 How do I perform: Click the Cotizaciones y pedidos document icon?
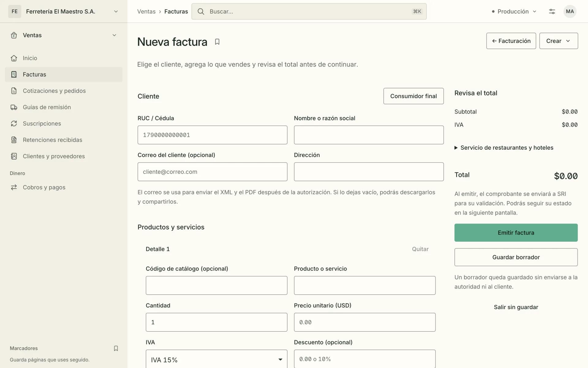pyautogui.click(x=14, y=91)
